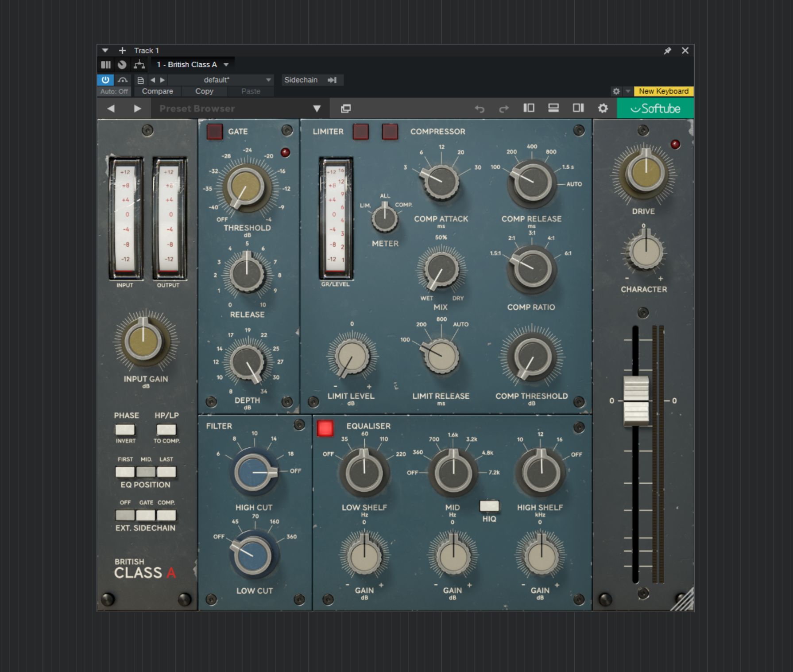Toggle the EQUALISER enable button

pyautogui.click(x=325, y=428)
